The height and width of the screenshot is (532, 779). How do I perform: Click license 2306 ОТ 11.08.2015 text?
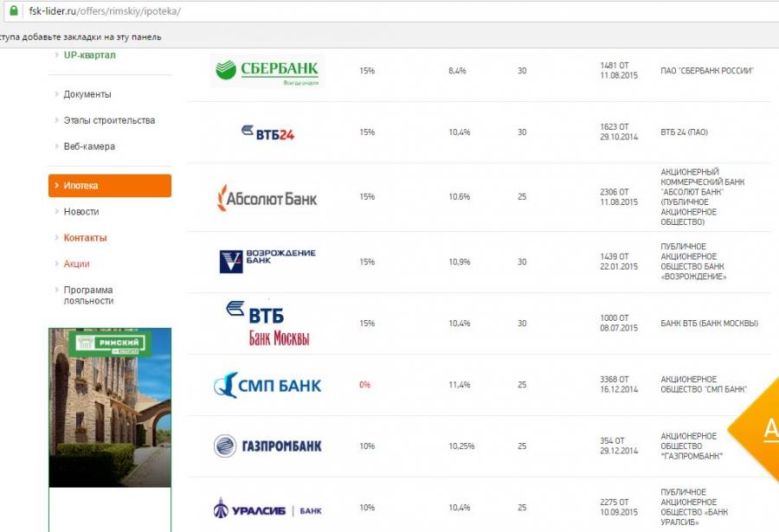(619, 197)
